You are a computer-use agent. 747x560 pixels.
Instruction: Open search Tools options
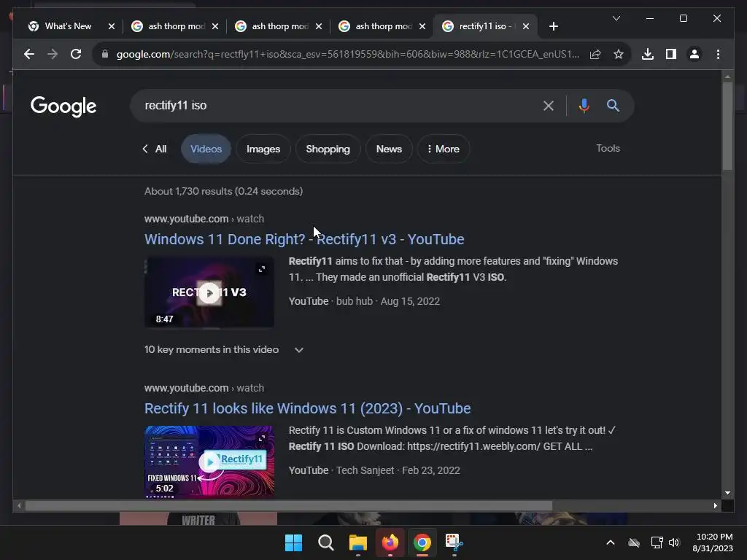[608, 148]
